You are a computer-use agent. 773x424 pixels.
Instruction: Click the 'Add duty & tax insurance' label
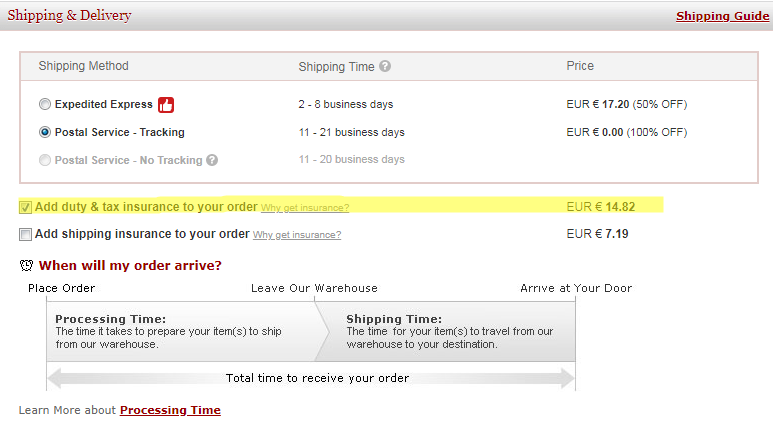coord(146,207)
